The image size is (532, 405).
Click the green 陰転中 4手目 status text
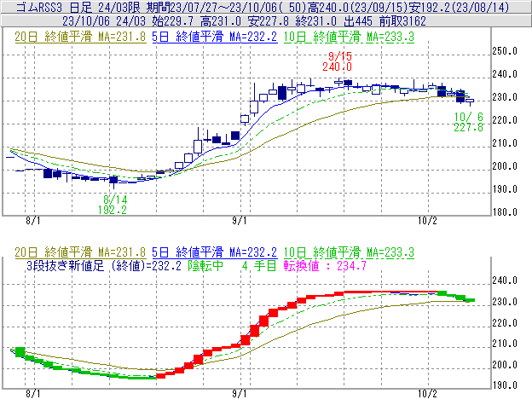point(232,265)
